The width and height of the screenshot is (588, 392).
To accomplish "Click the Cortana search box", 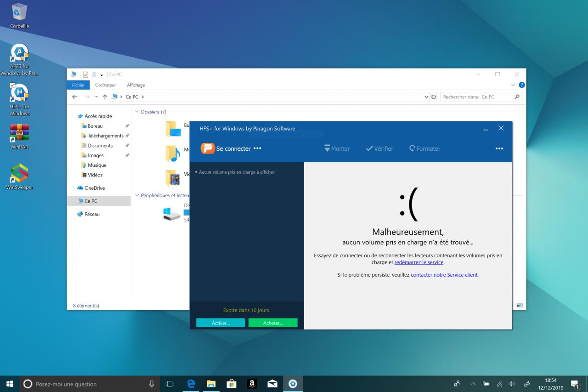I will pos(90,384).
